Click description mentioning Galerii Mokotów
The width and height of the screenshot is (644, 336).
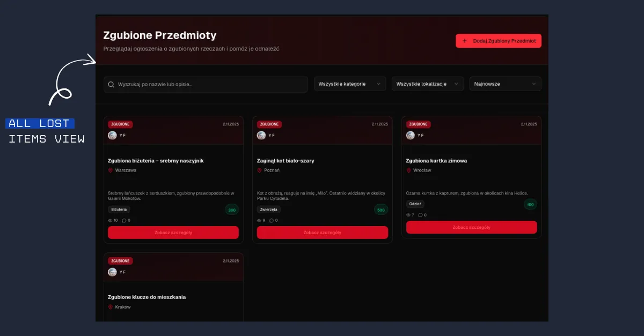point(171,196)
